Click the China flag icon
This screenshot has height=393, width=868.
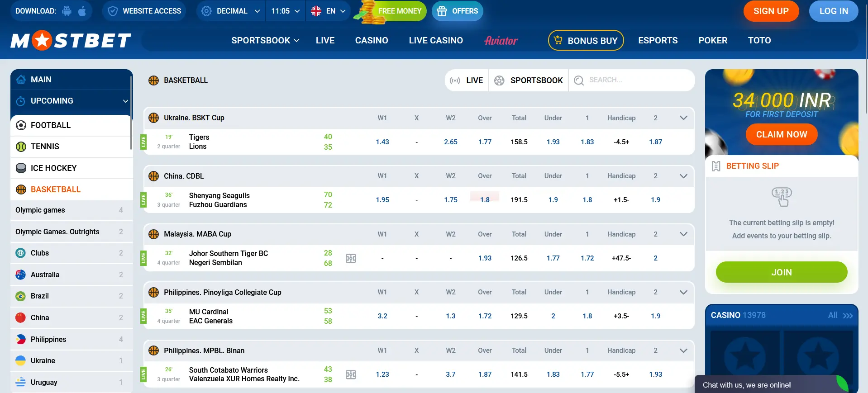tap(21, 317)
